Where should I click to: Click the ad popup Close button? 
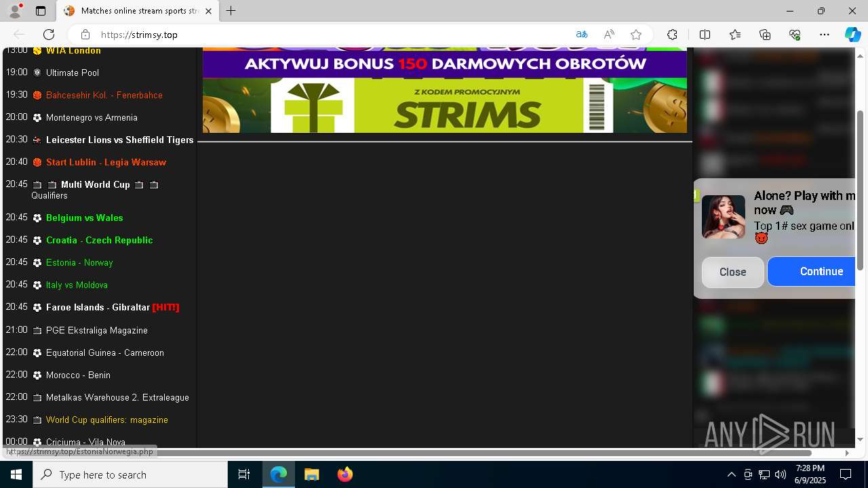732,272
